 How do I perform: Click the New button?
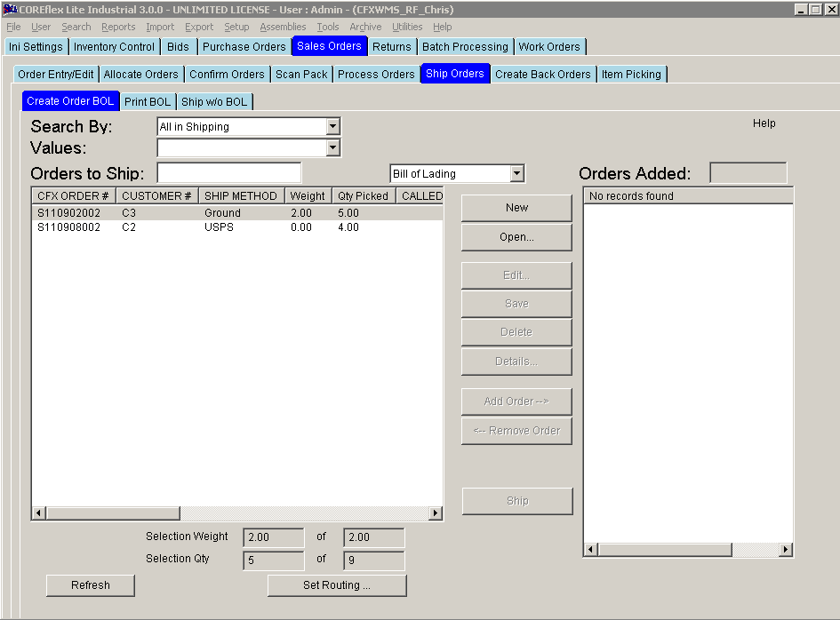pyautogui.click(x=517, y=208)
